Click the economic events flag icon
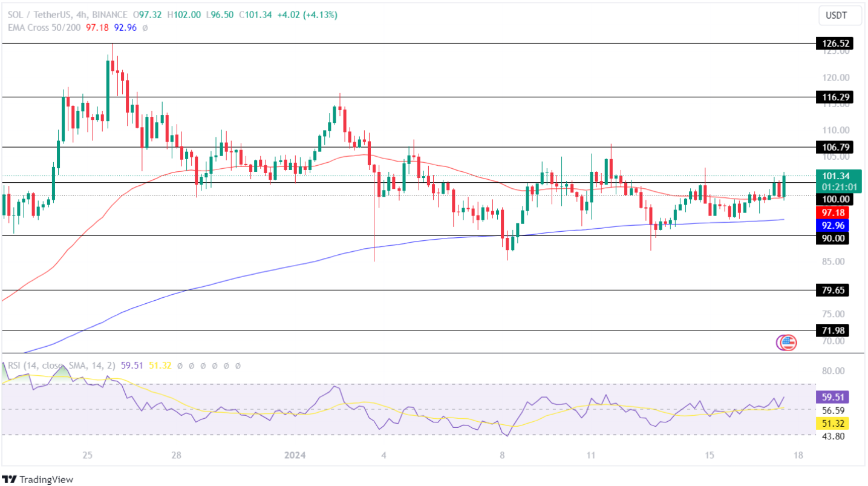Image resolution: width=868 pixels, height=486 pixels. coord(787,343)
